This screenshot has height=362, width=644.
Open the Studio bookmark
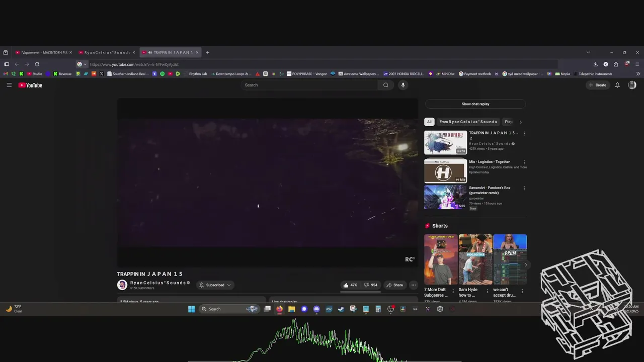click(34, 74)
